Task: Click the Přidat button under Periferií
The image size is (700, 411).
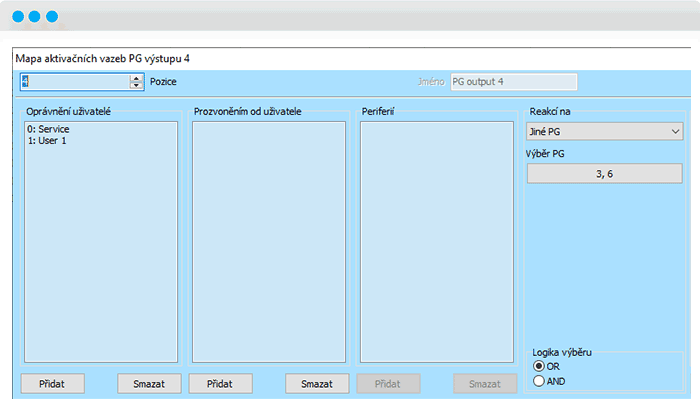Action: (388, 383)
